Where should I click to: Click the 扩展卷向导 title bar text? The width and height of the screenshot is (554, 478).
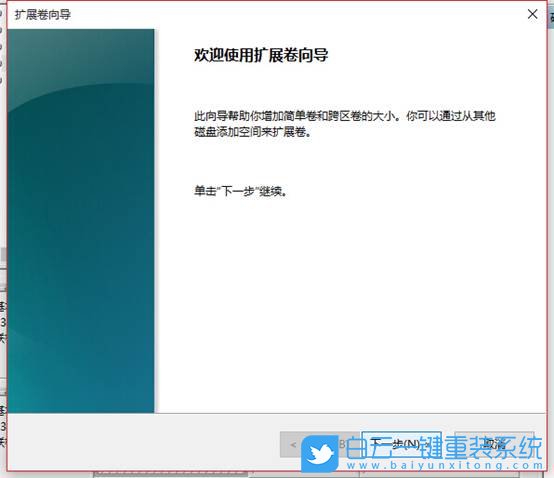pyautogui.click(x=43, y=15)
